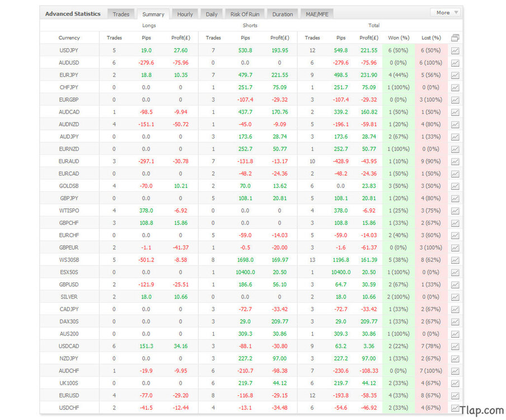Image resolution: width=506 pixels, height=420 pixels.
Task: Open chart icon for ESX50S row
Action: pos(455,273)
